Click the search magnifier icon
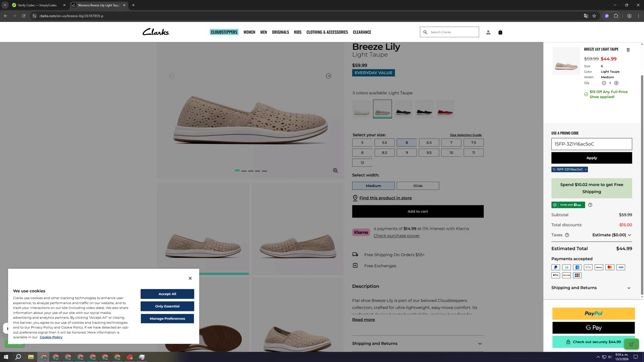 click(x=425, y=32)
